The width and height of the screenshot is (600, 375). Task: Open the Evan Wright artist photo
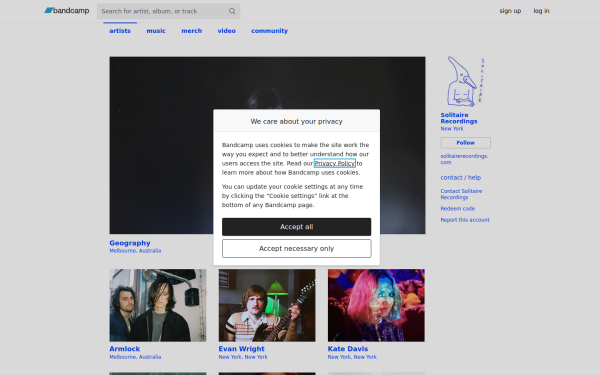coord(267,305)
